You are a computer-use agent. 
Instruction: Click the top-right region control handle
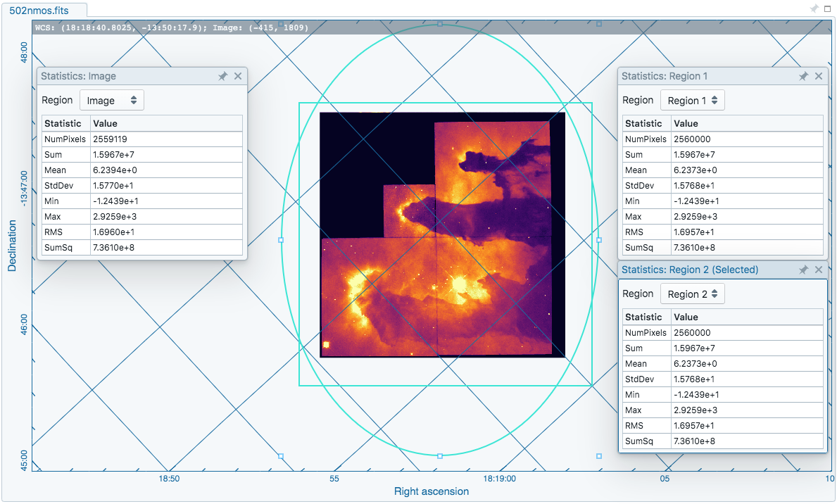pos(599,24)
